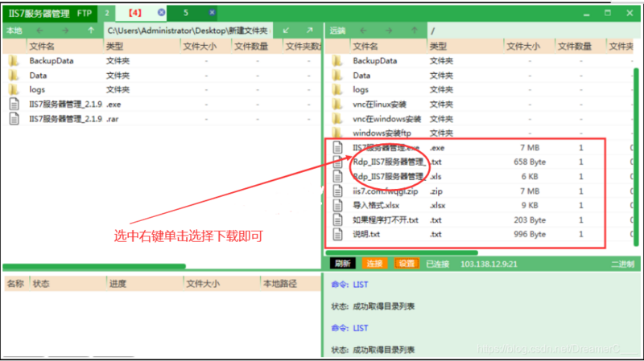Viewport: 644px width, 361px height.
Task: Click the local path address field
Action: click(x=188, y=31)
